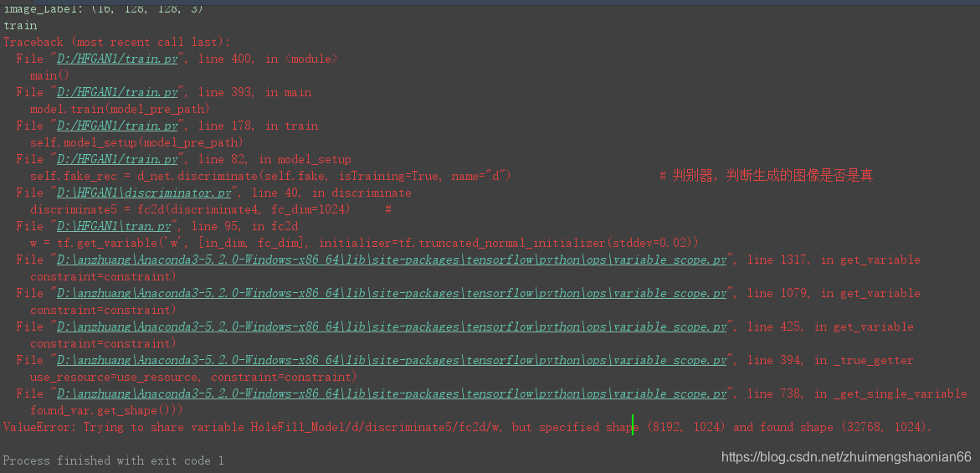Click the 'main()' code line
The height and width of the screenshot is (473, 980).
coord(49,75)
